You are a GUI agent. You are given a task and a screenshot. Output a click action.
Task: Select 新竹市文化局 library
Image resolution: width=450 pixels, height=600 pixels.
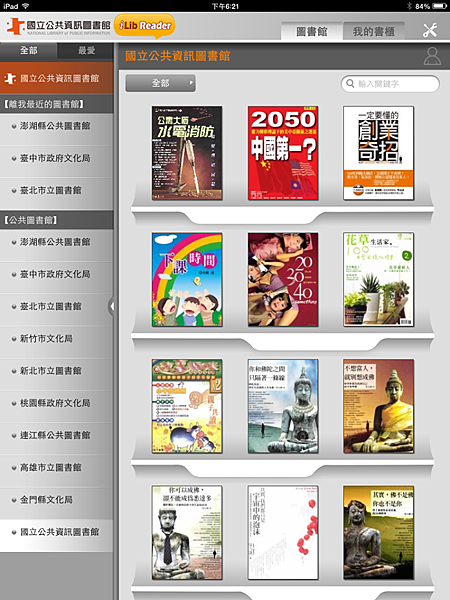click(57, 338)
